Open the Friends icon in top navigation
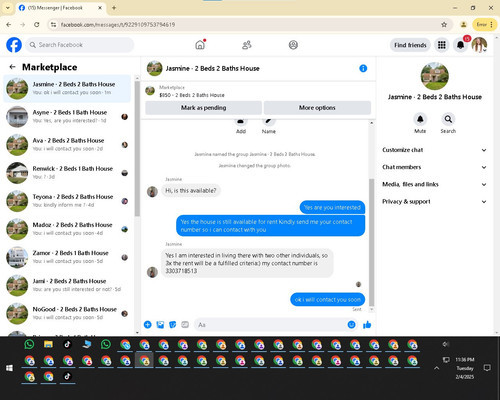500x400 pixels. pyautogui.click(x=247, y=45)
